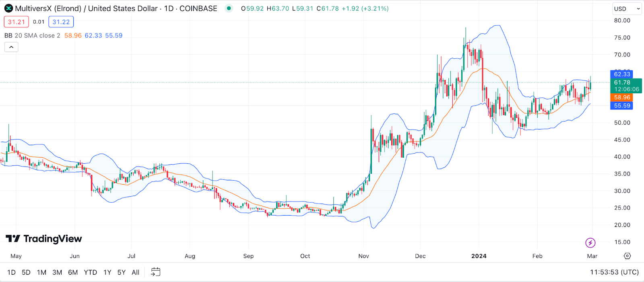644x282 pixels.
Task: Click the purple lightning bolt icon
Action: coord(590,243)
